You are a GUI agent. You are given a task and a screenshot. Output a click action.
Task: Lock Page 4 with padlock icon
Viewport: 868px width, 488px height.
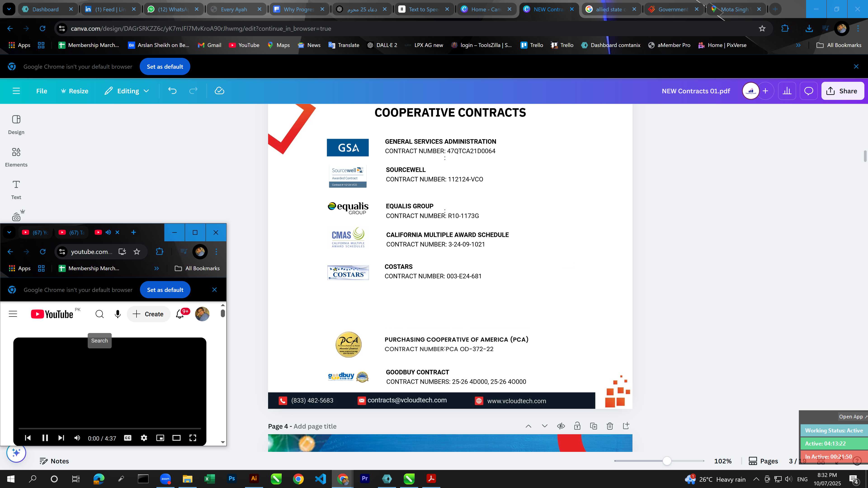[x=577, y=426]
